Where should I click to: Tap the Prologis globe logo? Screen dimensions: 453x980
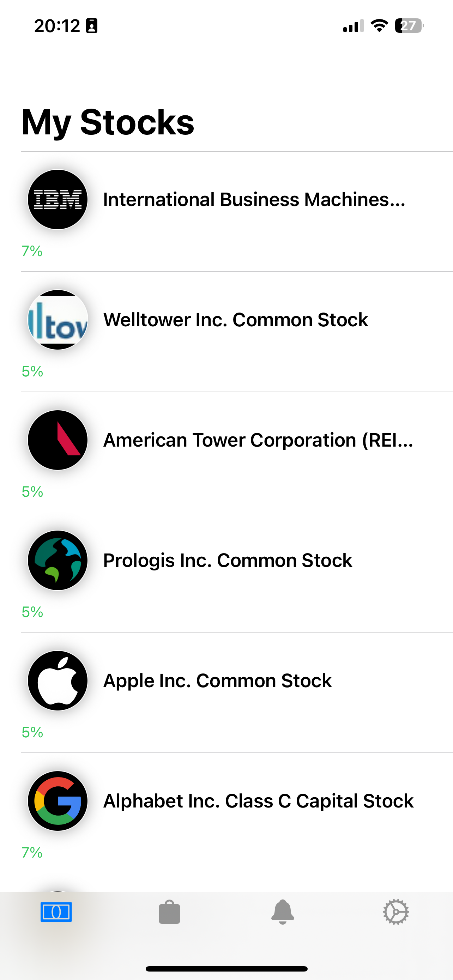(x=57, y=561)
